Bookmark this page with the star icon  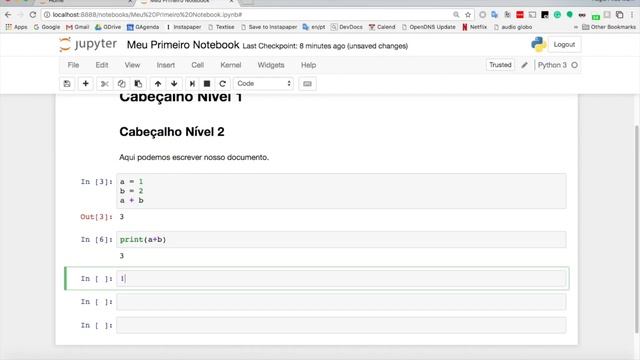point(468,15)
